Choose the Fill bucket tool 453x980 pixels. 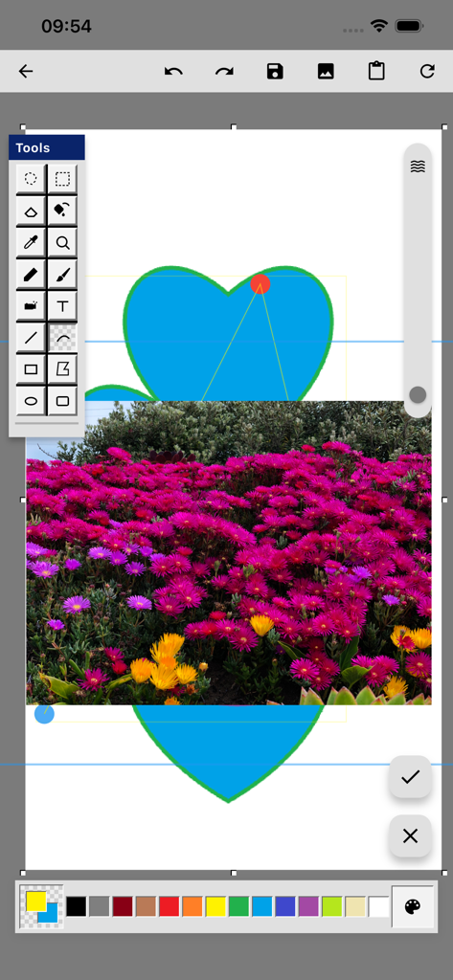pos(62,212)
